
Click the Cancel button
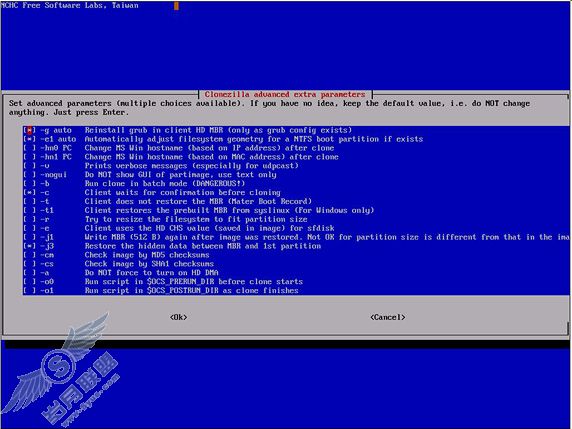tap(387, 317)
